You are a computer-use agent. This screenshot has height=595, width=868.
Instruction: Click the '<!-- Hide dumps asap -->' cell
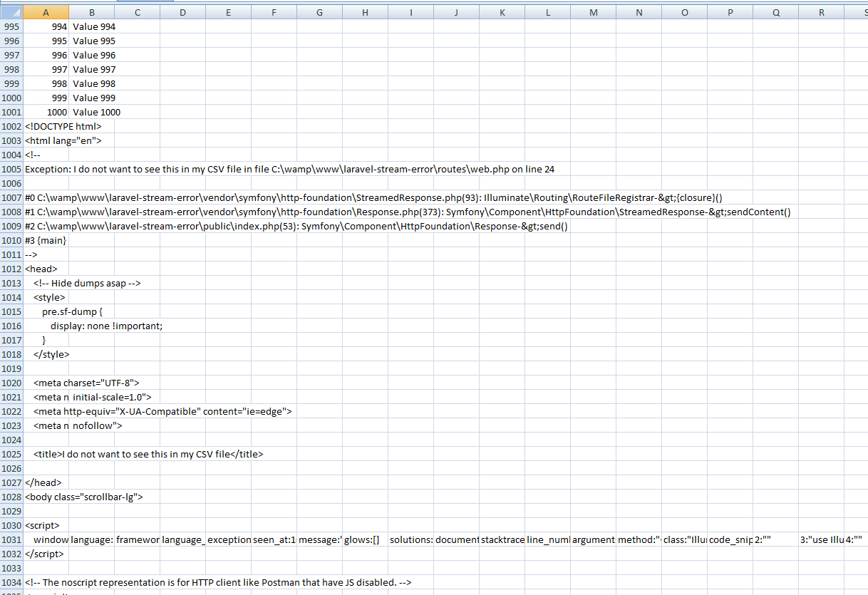pos(87,283)
